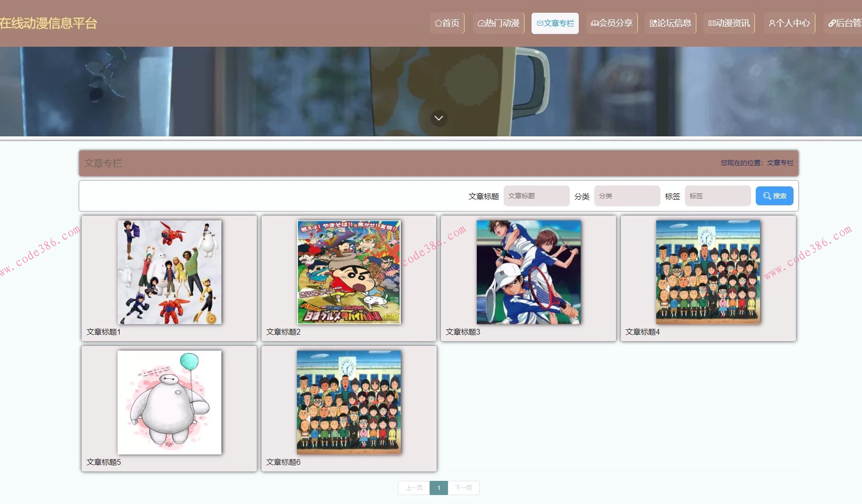Go to 热门动漫 nav item
The image size is (862, 504).
coord(499,23)
